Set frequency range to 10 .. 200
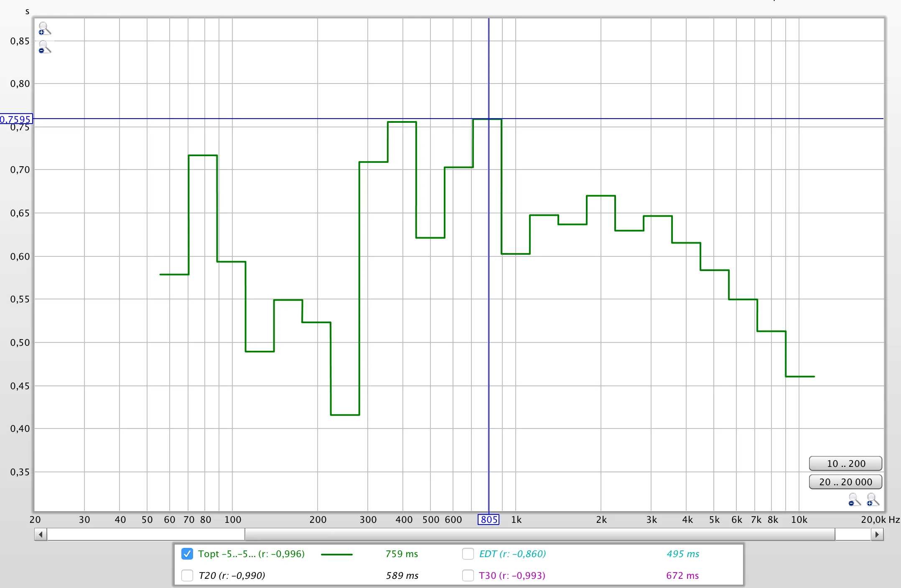Screen dimensions: 901x588 point(845,464)
